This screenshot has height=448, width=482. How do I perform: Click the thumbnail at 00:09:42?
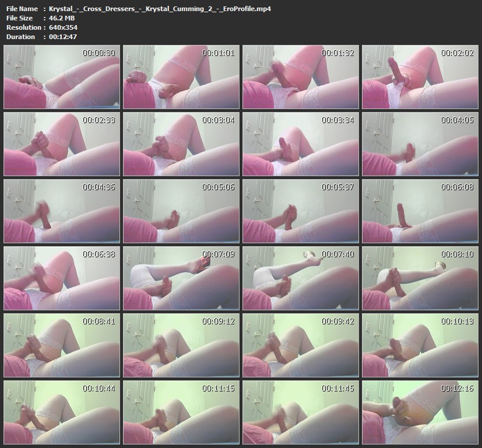coord(300,345)
